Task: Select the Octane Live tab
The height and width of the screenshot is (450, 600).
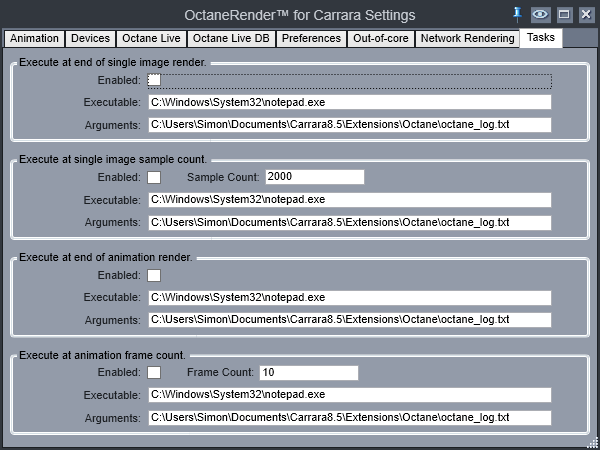Action: (151, 39)
